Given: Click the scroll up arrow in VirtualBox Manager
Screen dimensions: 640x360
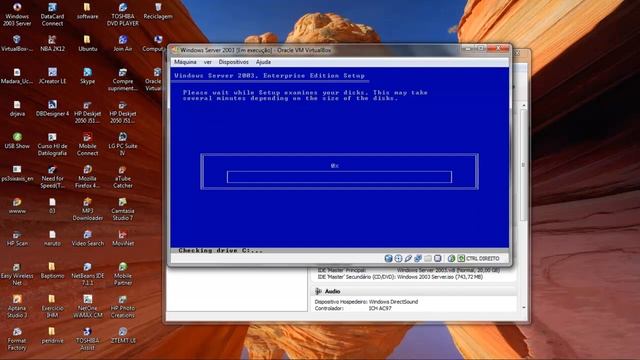Looking at the screenshot, I should (524, 106).
